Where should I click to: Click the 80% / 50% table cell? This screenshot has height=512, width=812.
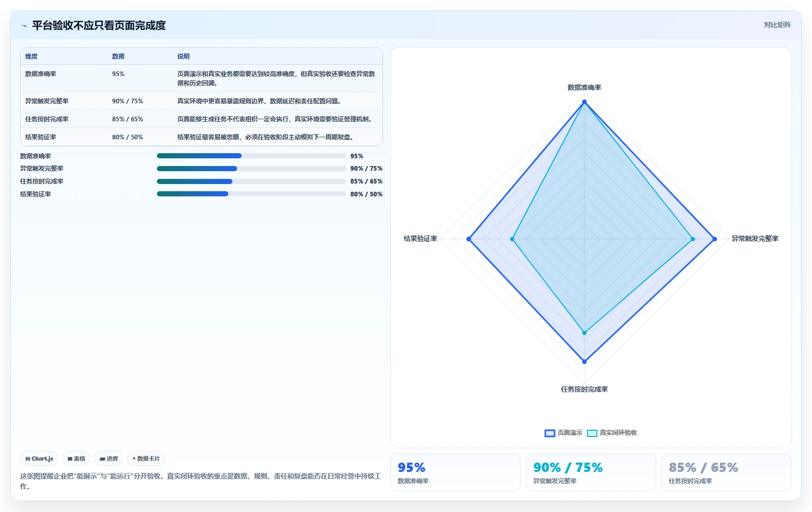click(x=128, y=137)
